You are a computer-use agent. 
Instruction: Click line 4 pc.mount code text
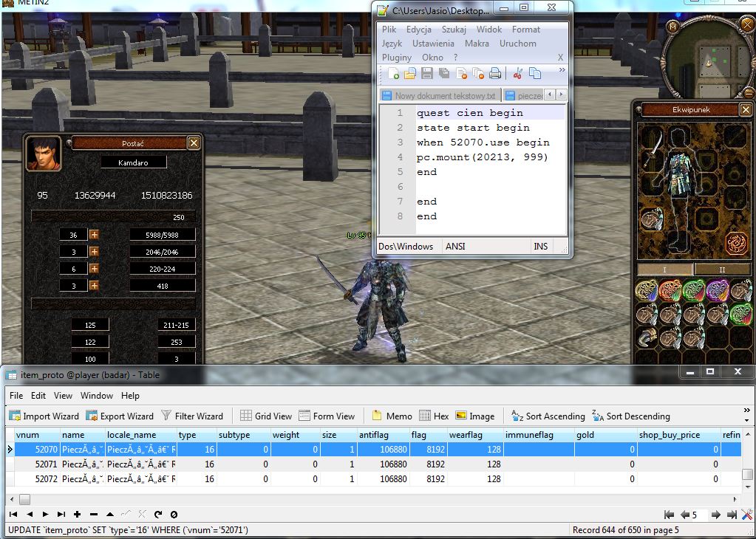[482, 157]
